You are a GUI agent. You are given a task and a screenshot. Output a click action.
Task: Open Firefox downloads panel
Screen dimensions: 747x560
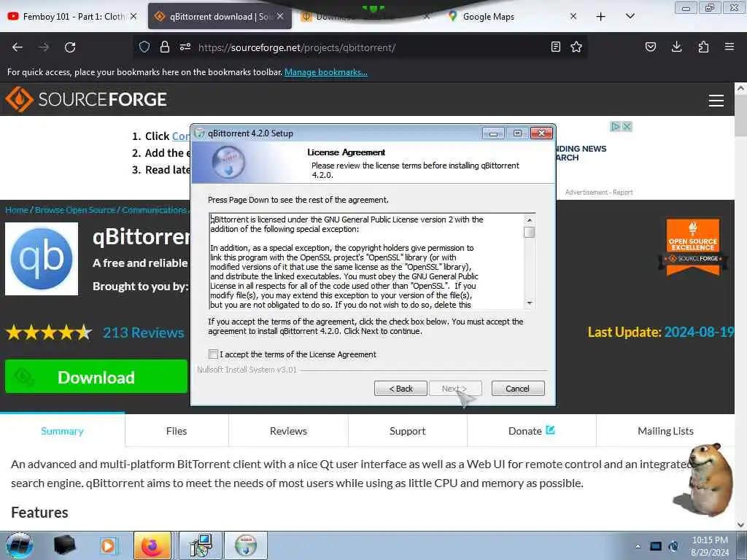676,47
